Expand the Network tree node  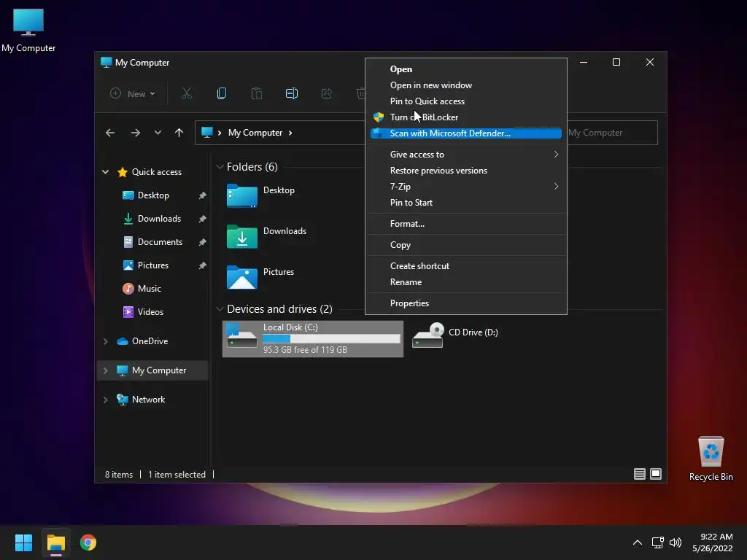pyautogui.click(x=105, y=400)
